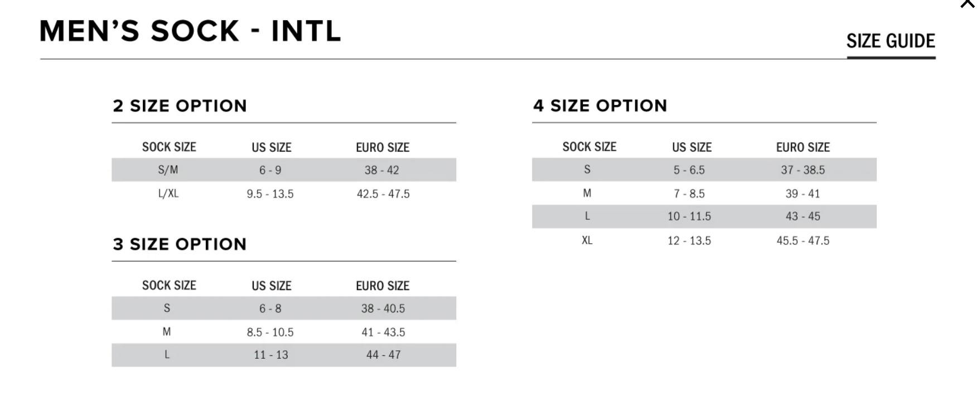The width and height of the screenshot is (980, 395).
Task: Click the S/M row in 2 size table
Action: coord(284,170)
